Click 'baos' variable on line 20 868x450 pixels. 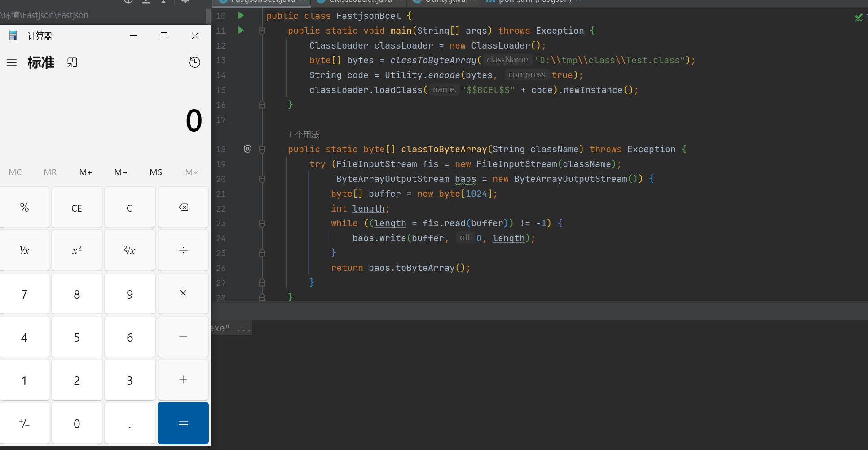coord(465,179)
